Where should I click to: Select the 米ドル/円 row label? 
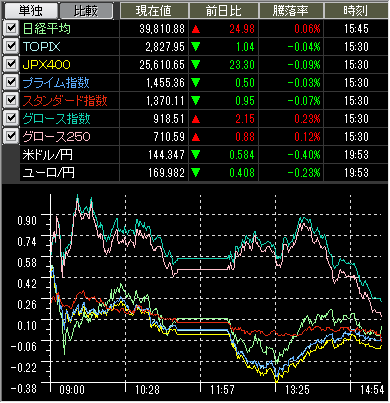48,155
